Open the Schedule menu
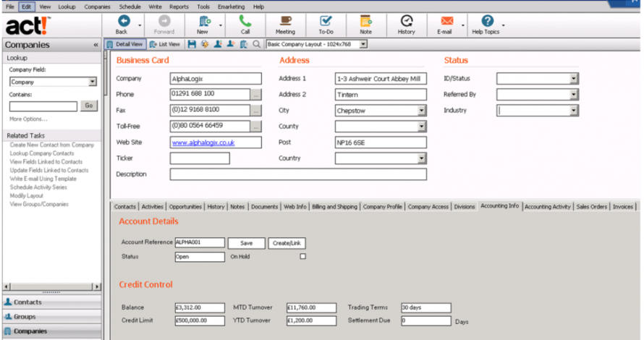 (130, 7)
